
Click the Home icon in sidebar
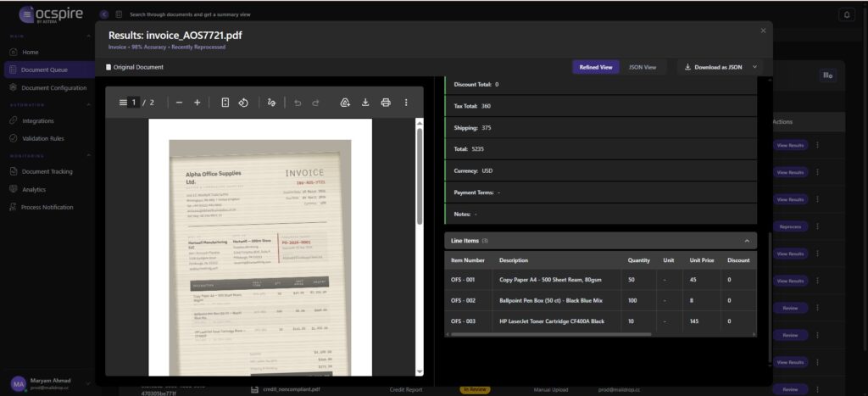13,52
